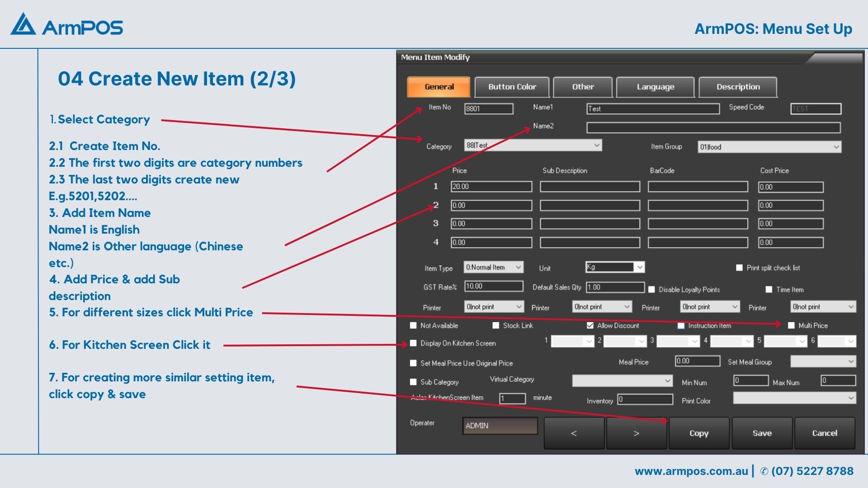
Task: Click the Name2 input field
Action: click(713, 128)
